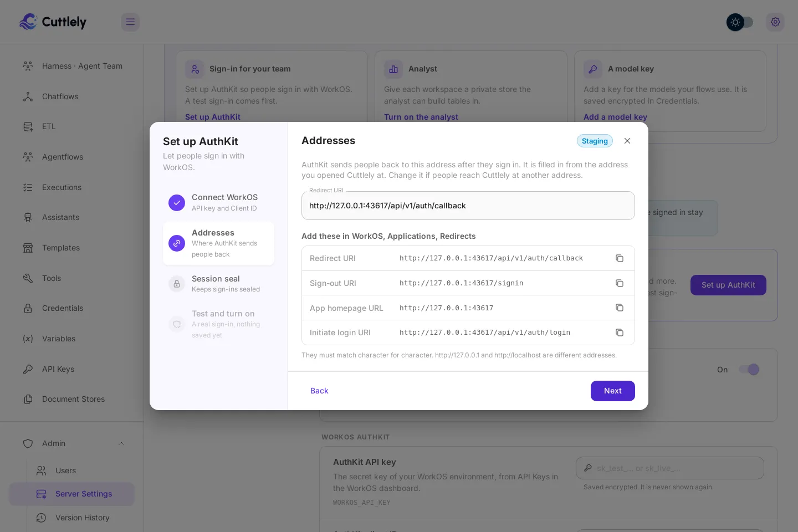Click the Analyst card icon
This screenshot has height=532, width=798.
coord(393,69)
